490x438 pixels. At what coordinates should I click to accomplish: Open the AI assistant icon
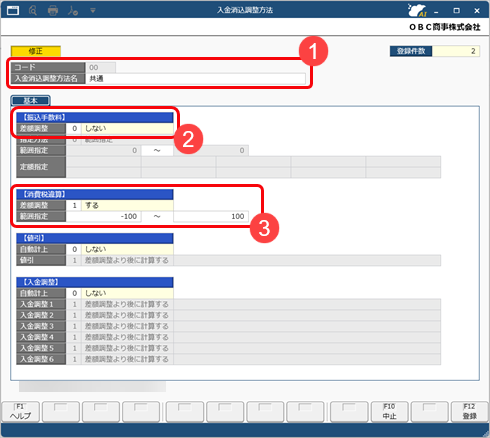(417, 10)
